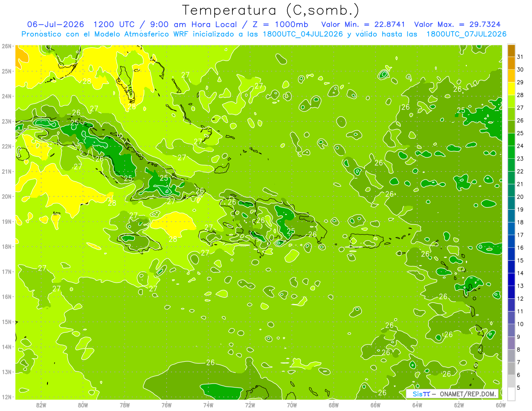
Task: Click the "80W" longitude axis label
Action: pos(83,405)
